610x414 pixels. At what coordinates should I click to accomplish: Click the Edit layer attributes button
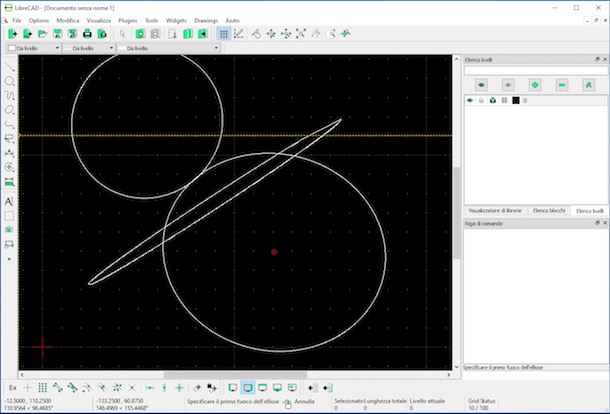589,85
